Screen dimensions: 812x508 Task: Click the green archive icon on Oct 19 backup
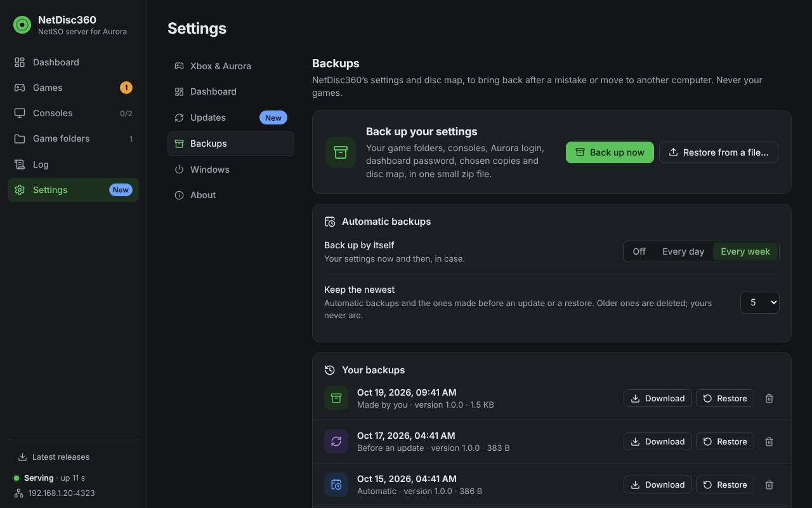(x=336, y=398)
